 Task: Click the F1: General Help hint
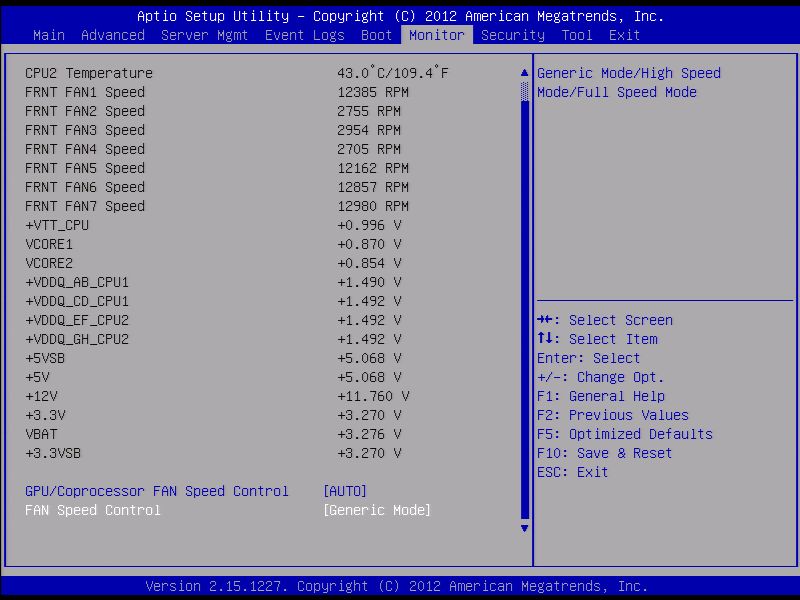601,396
